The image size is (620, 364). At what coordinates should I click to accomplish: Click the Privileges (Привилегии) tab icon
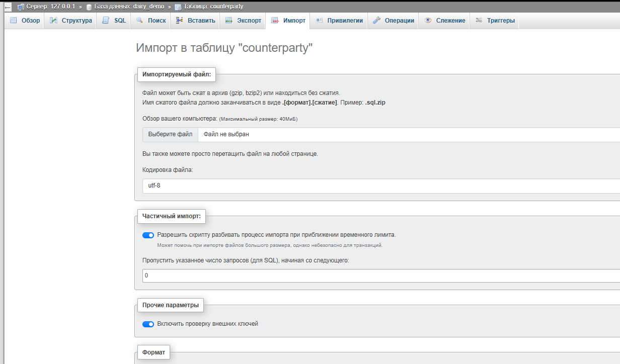(319, 21)
